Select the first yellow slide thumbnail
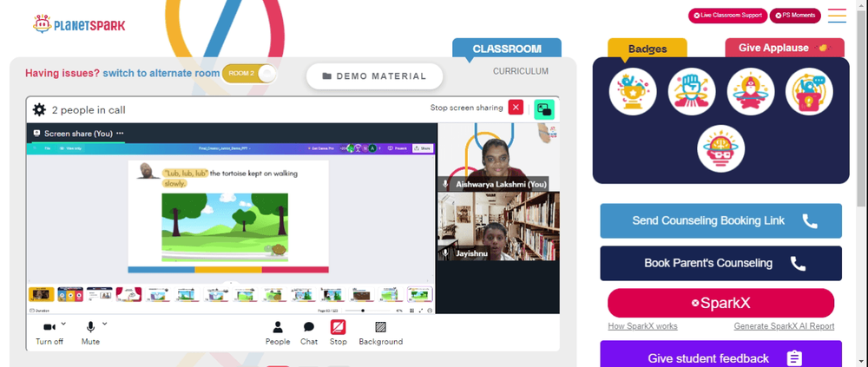Viewport: 868px width, 367px height. click(x=42, y=294)
